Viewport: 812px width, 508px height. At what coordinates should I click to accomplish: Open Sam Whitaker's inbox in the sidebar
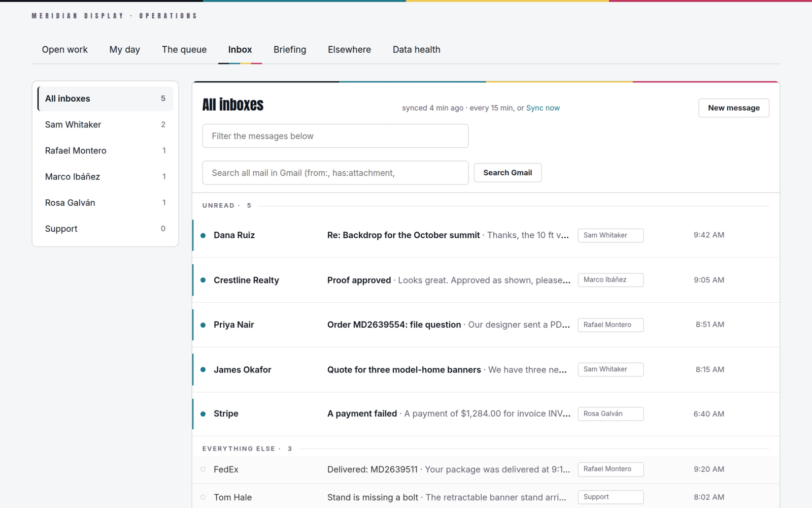tap(105, 124)
